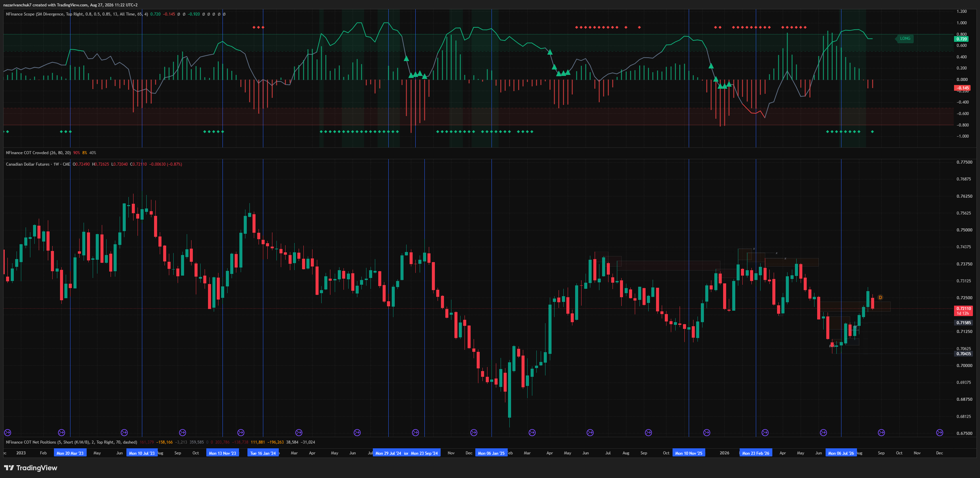Image resolution: width=980 pixels, height=478 pixels.
Task: Click the green 0.720 indicator value label
Action: [961, 39]
